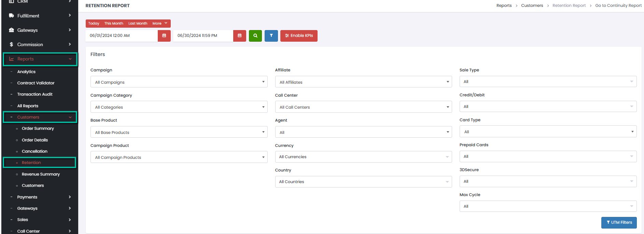Expand the More date range options
Viewport: 644px width, 234px height.
tap(159, 24)
